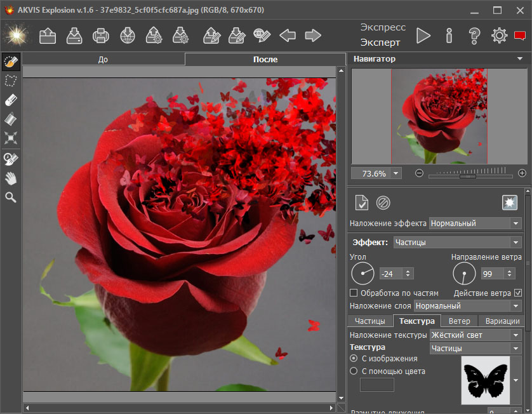Open help question mark icon
The image size is (532, 414).
point(474,36)
